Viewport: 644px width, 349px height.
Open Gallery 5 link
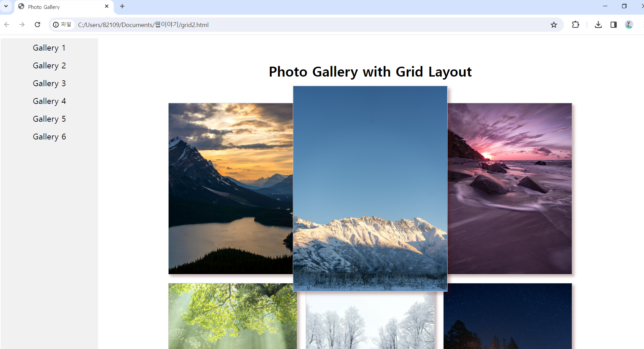point(49,119)
